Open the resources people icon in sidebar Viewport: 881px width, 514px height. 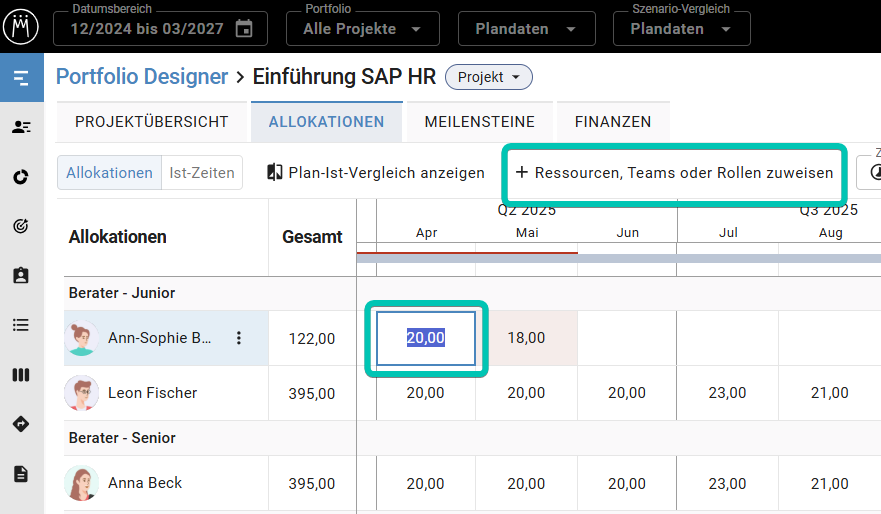(x=21, y=127)
